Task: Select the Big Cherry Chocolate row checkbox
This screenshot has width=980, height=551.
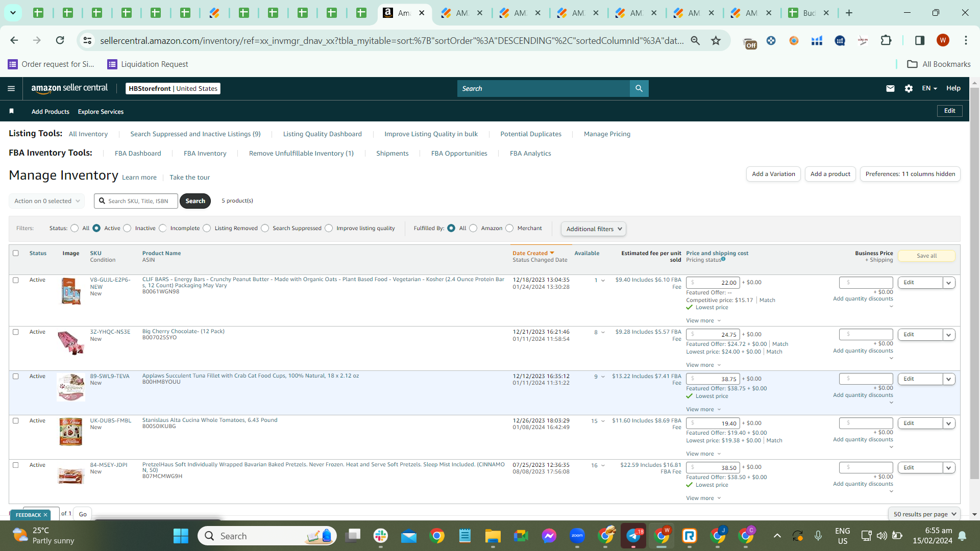Action: click(x=16, y=332)
